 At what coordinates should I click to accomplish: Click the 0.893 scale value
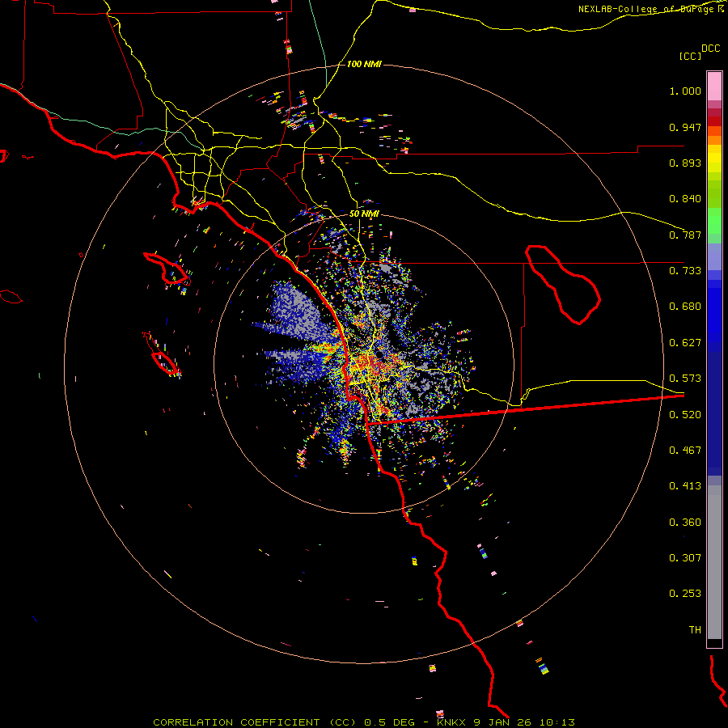(x=685, y=163)
